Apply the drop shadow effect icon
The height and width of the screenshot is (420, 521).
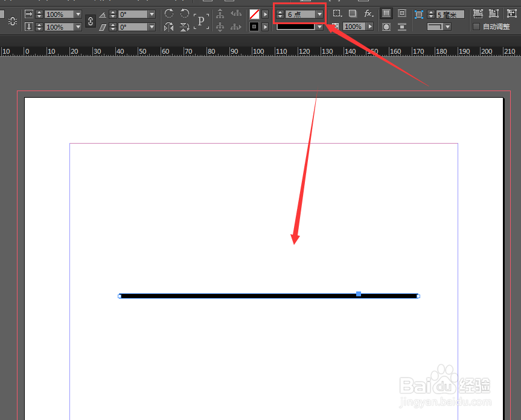[x=353, y=13]
